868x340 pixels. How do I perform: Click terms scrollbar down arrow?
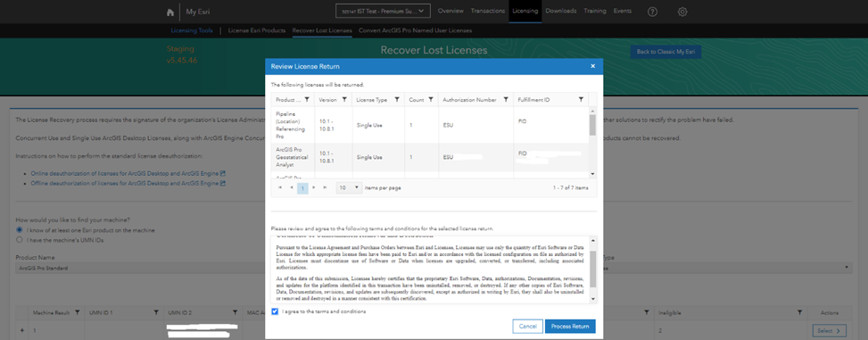[x=593, y=299]
